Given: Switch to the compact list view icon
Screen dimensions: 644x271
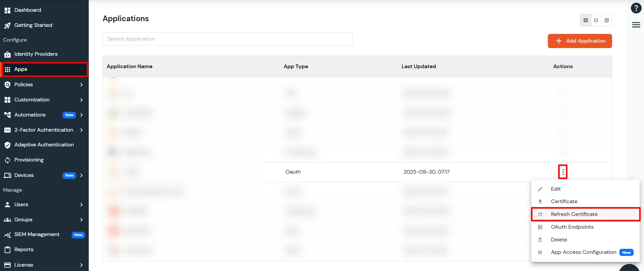Looking at the screenshot, I should pos(596,20).
